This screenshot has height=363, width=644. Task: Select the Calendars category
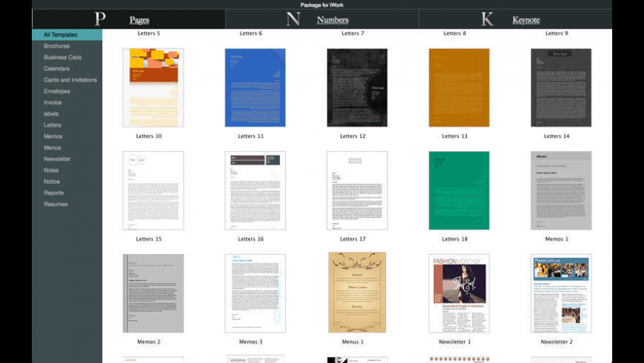point(57,69)
